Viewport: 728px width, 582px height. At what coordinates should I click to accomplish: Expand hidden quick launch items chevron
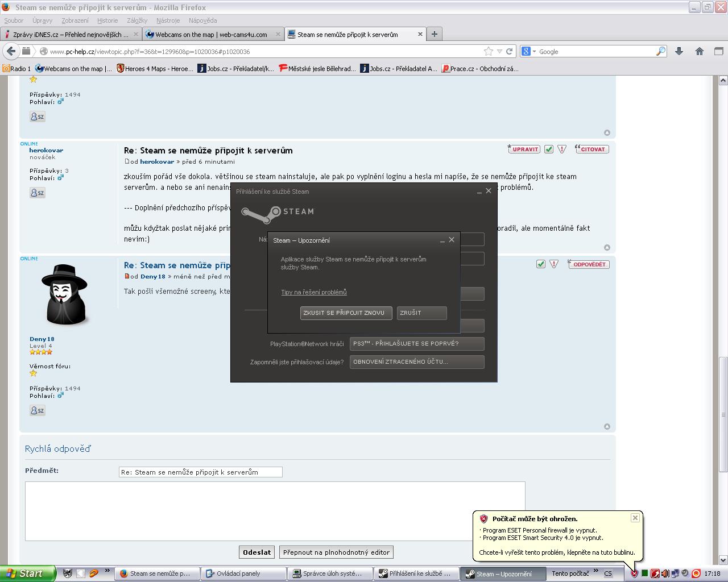click(x=107, y=571)
